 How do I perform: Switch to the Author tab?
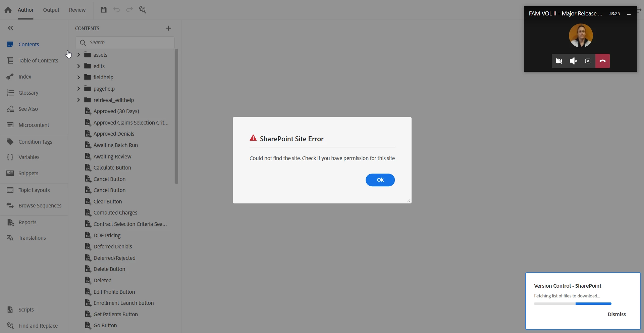coord(25,10)
